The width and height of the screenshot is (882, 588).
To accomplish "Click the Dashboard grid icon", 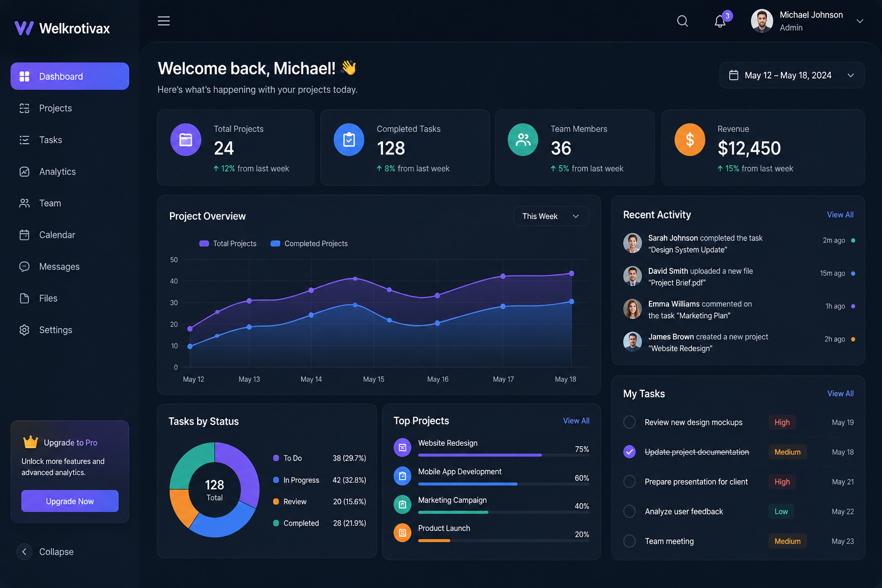I will [24, 76].
